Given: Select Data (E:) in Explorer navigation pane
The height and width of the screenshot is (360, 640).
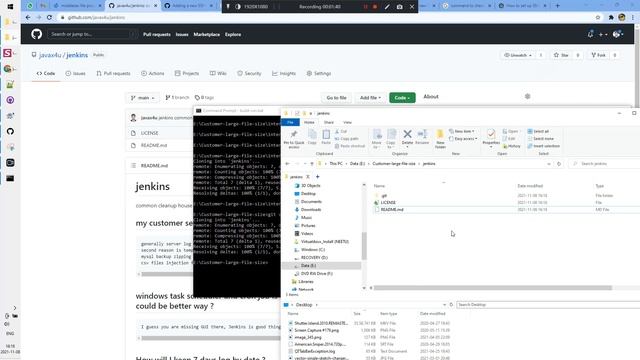Looking at the screenshot, I should pos(308,266).
